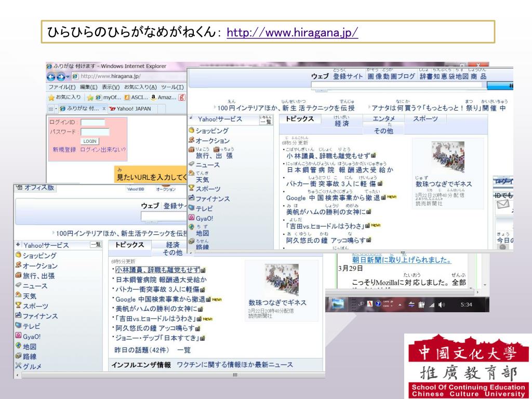Click 天気 icon in lower plain Yahoo page
Image resolution: width=532 pixels, height=399 pixels.
pyautogui.click(x=18, y=295)
